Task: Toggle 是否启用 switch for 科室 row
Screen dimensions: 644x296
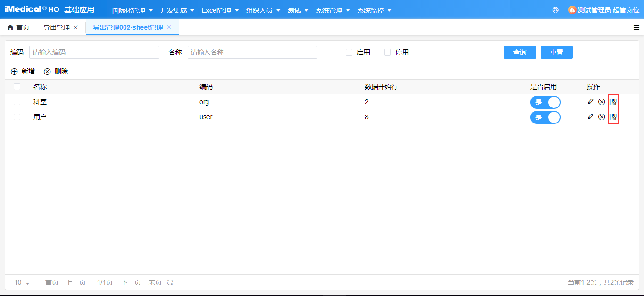Action: click(545, 102)
